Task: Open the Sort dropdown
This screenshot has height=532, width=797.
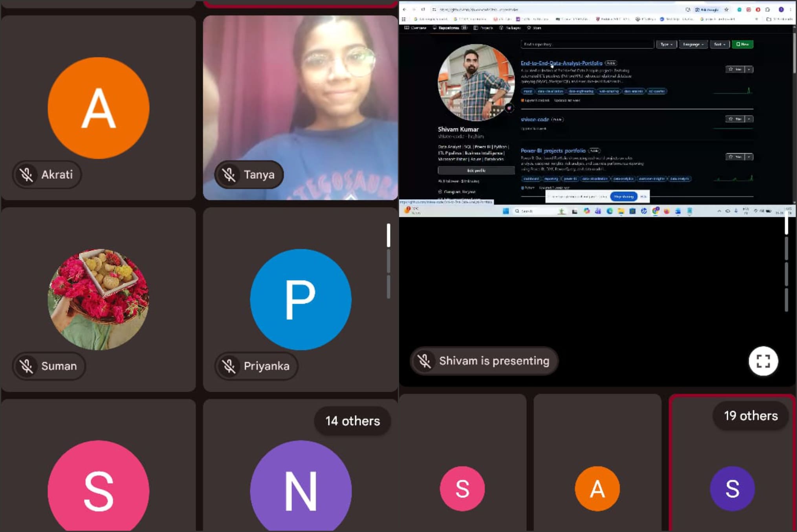Action: 720,44
